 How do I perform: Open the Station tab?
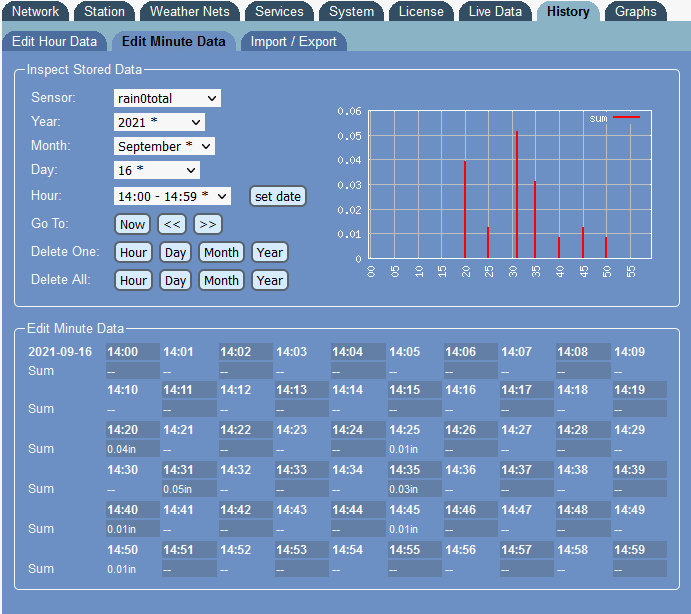pos(104,11)
